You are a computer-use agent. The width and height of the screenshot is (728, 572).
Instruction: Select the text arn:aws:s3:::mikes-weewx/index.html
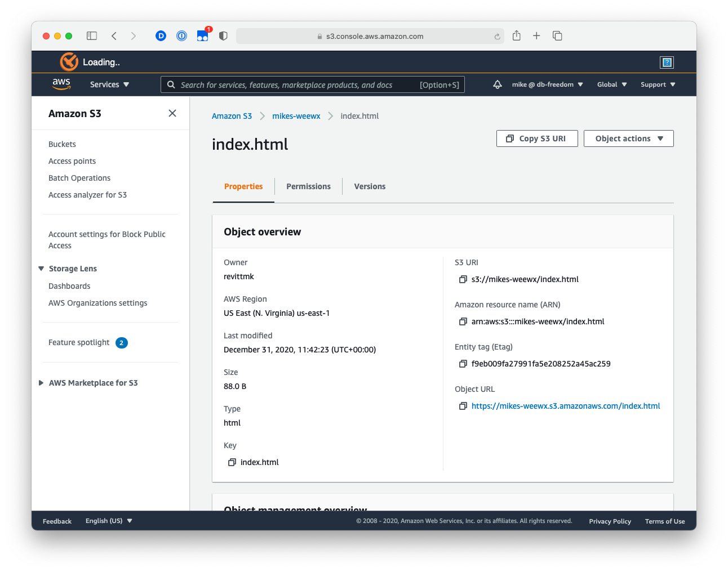coord(538,321)
